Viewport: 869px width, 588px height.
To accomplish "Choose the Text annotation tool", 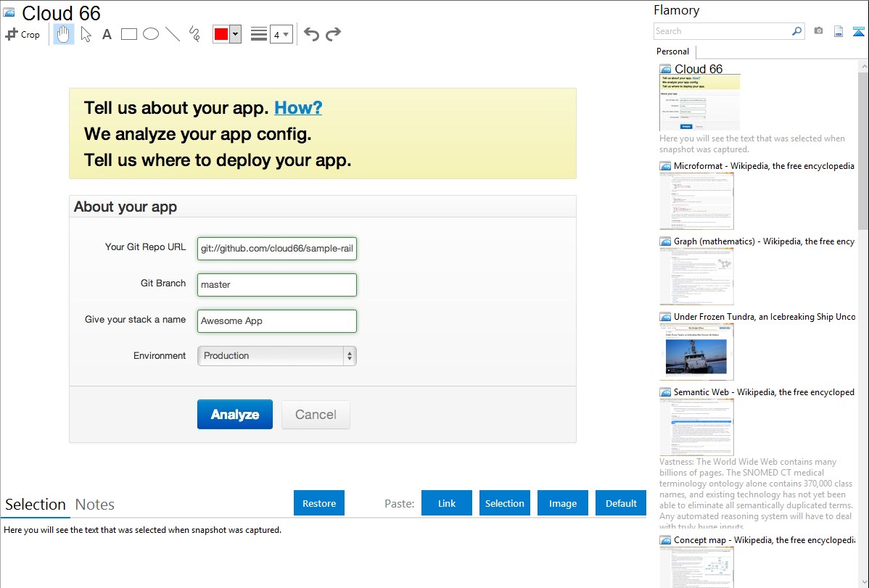I will (107, 34).
